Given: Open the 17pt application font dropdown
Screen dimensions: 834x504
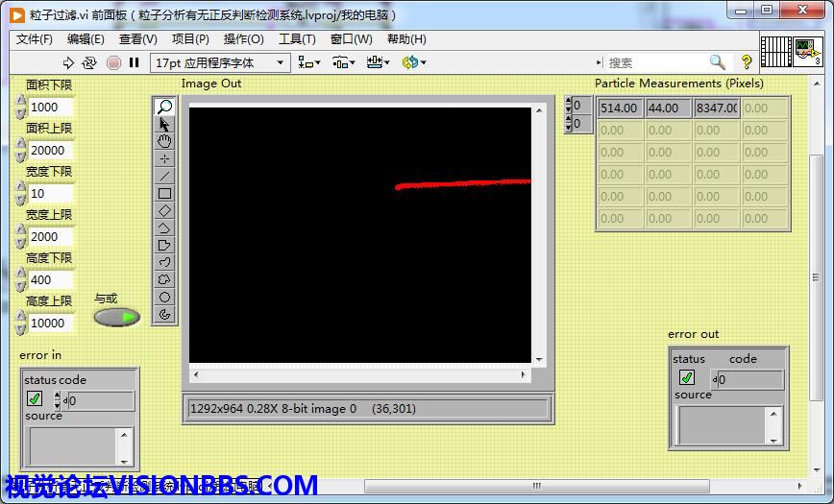Looking at the screenshot, I should pyautogui.click(x=220, y=62).
